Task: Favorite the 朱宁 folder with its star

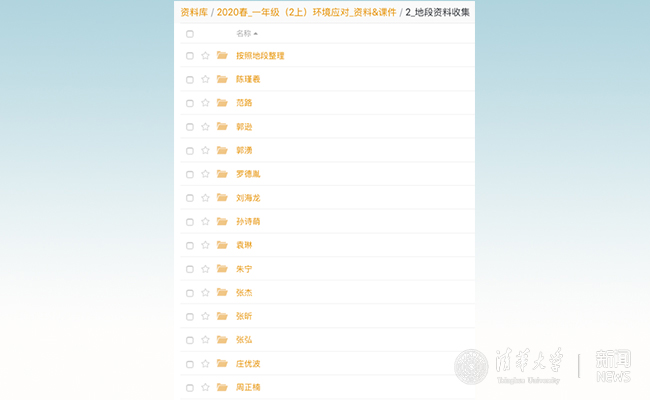Action: [205, 269]
